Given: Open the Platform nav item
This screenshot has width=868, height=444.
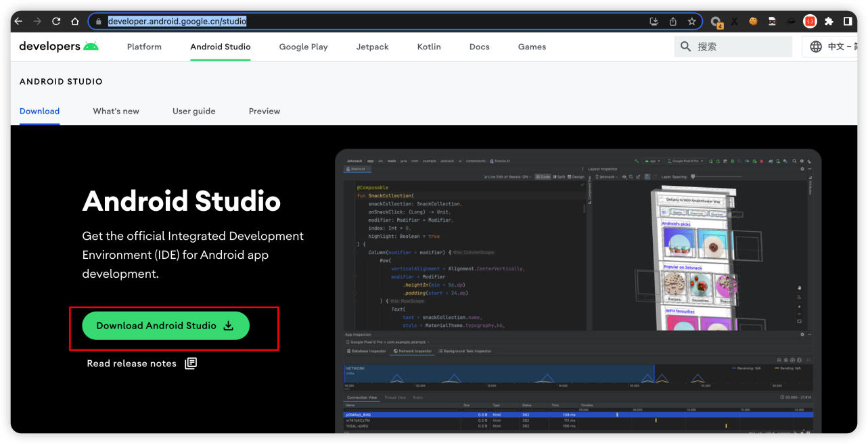Looking at the screenshot, I should tap(144, 47).
